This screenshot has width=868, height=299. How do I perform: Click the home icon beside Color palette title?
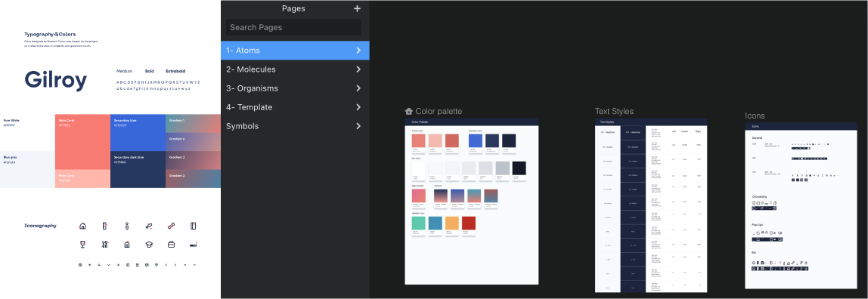click(x=409, y=111)
